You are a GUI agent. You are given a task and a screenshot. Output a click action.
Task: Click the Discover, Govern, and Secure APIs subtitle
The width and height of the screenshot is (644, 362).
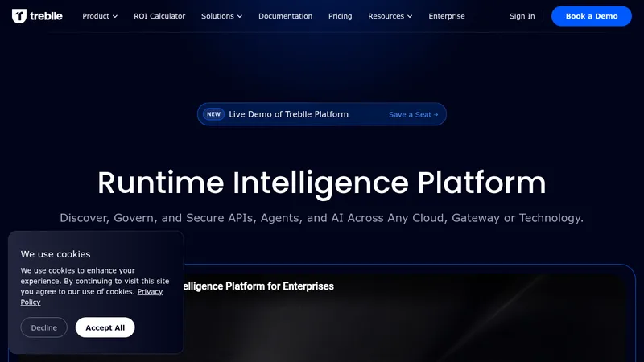321,217
